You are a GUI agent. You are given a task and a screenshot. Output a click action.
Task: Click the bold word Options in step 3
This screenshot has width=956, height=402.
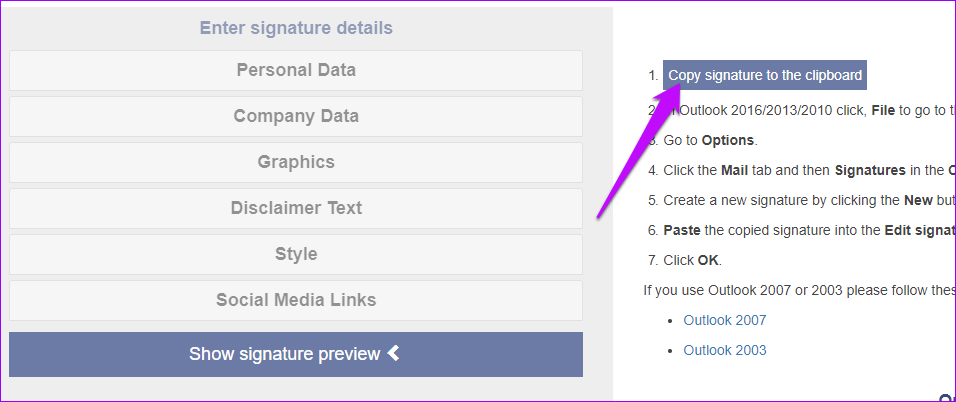click(728, 140)
